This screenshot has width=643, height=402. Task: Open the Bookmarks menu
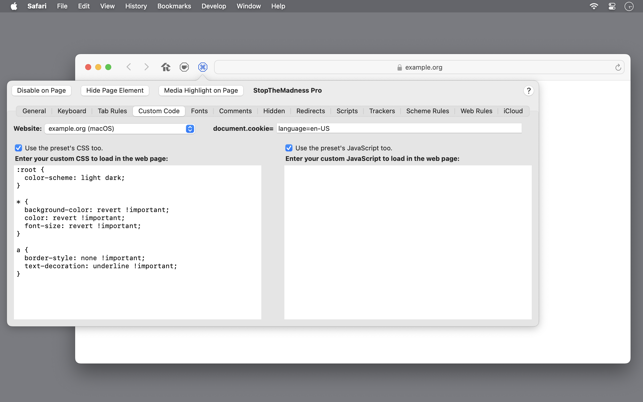click(x=174, y=6)
